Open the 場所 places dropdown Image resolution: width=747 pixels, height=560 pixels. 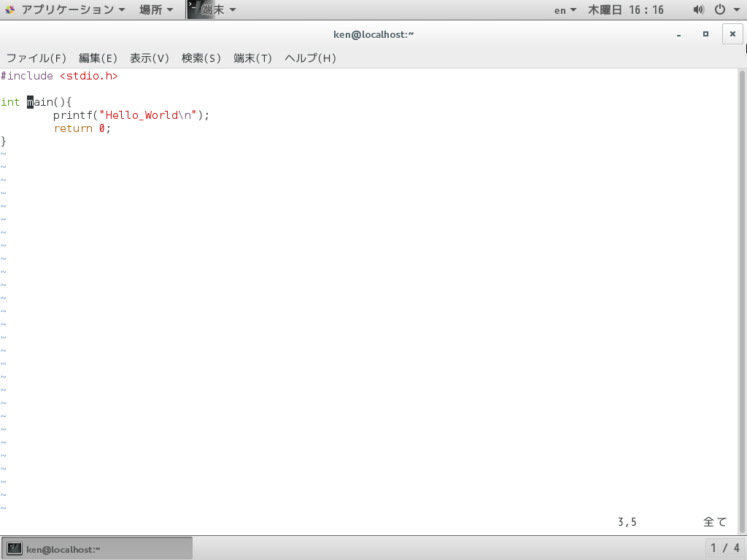[156, 9]
